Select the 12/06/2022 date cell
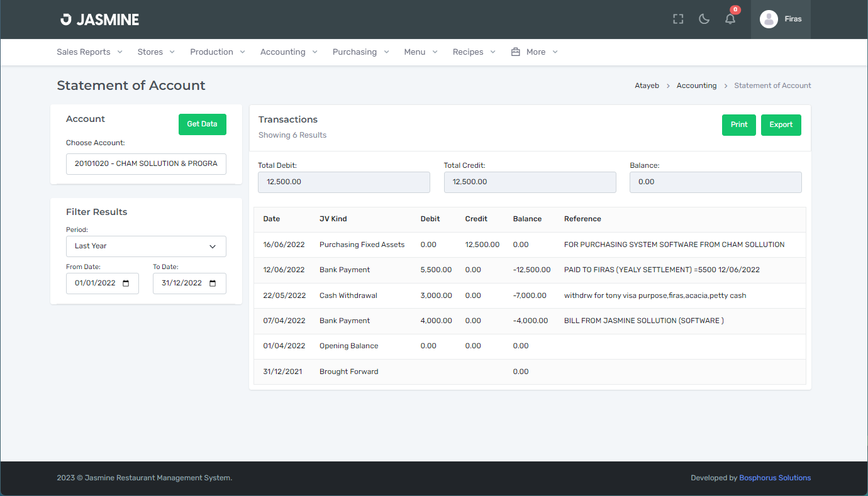 (284, 270)
